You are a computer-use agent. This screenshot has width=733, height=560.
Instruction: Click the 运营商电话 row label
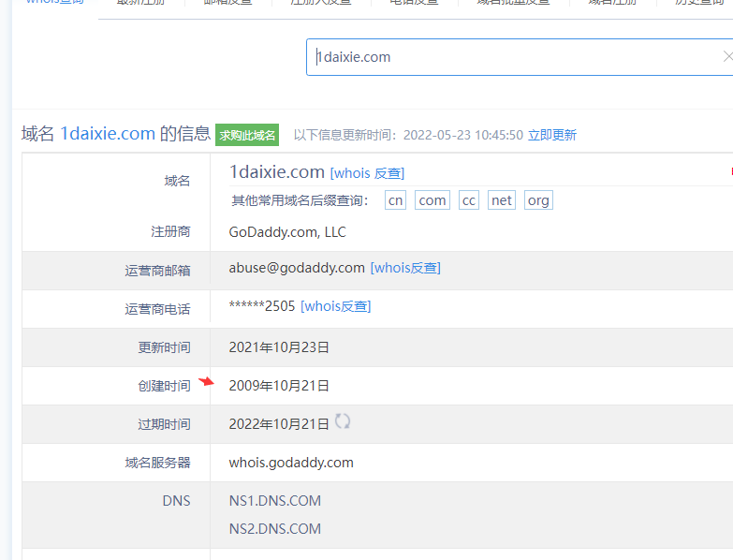point(157,309)
